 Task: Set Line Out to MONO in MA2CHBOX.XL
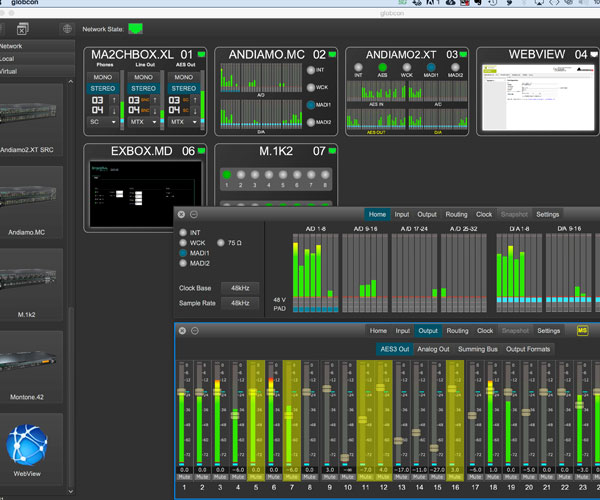coord(143,77)
